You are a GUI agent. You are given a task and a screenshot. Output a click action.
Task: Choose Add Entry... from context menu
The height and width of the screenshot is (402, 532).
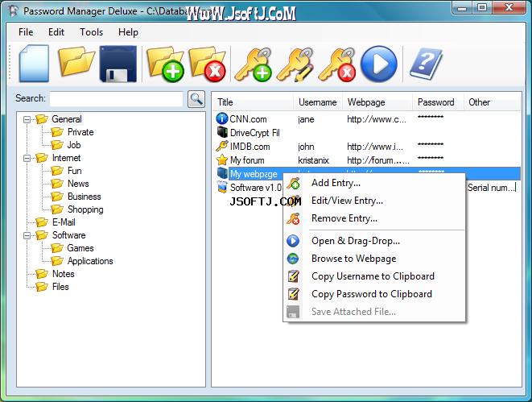point(374,183)
